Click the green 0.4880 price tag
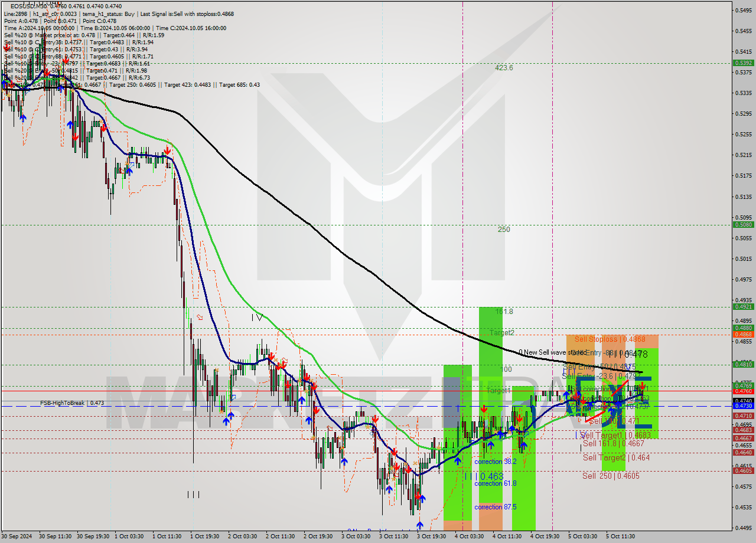This screenshot has height=543, width=756. coord(743,328)
